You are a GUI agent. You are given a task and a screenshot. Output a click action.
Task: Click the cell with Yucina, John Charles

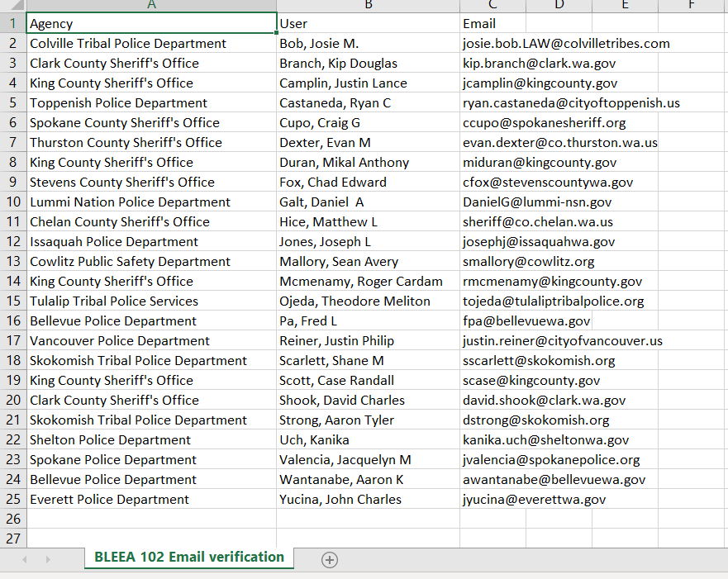coord(368,500)
